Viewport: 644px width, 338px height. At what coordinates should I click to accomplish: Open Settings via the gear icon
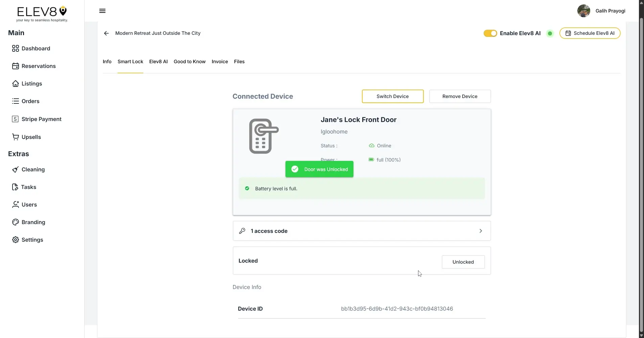pyautogui.click(x=16, y=240)
